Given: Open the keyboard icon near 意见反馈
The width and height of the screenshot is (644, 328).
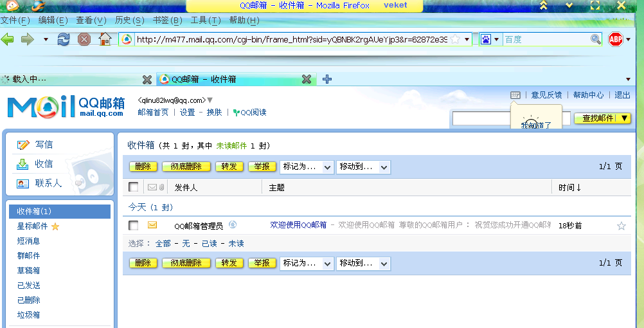Looking at the screenshot, I should tap(515, 95).
